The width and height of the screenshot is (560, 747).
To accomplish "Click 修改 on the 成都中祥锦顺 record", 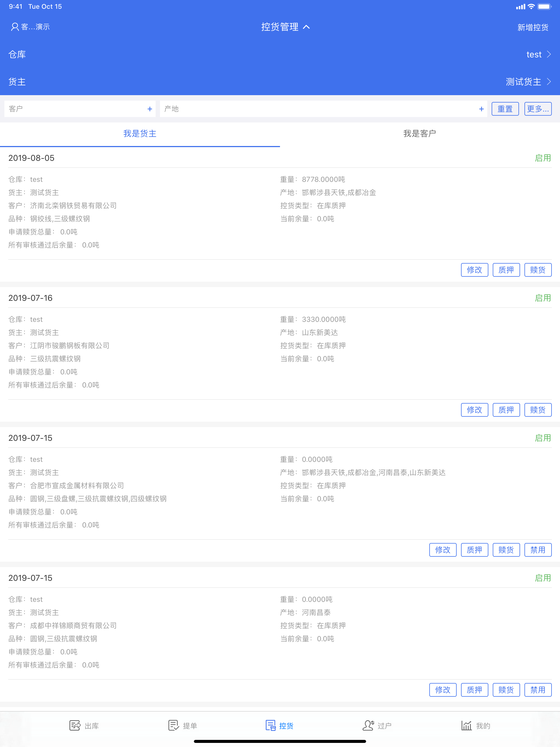I will tap(443, 690).
